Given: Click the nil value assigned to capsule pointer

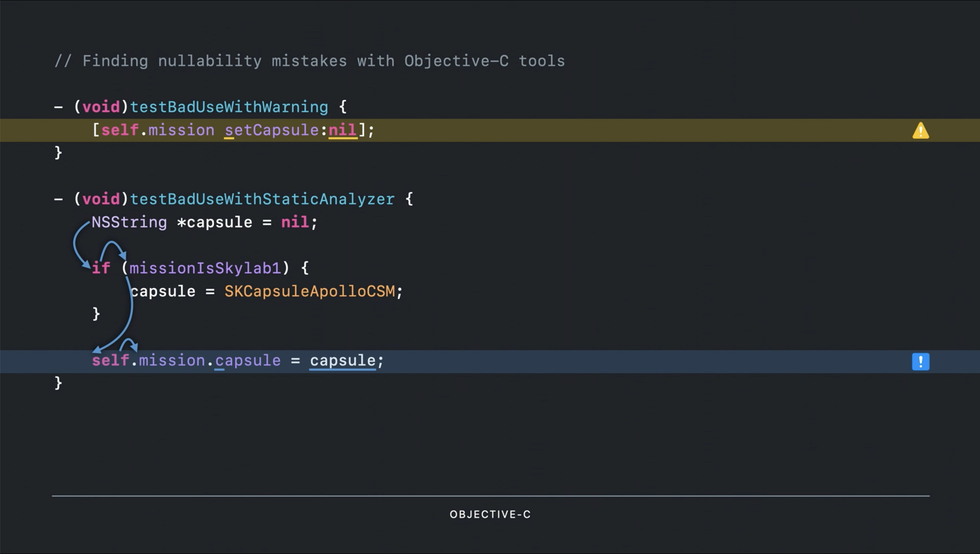Looking at the screenshot, I should [x=295, y=222].
